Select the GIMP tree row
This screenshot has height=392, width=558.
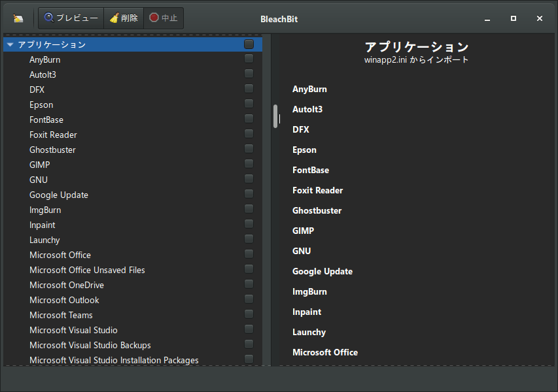coord(133,165)
